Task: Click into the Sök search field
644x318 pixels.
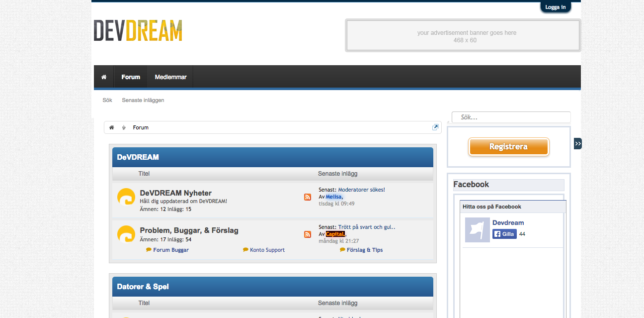Action: coord(512,117)
